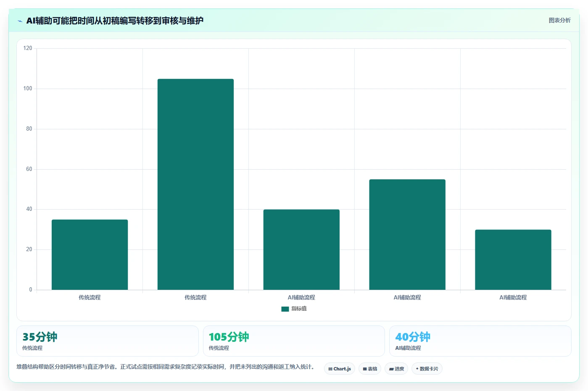
Task: Click the Chart.js tag
Action: click(340, 369)
